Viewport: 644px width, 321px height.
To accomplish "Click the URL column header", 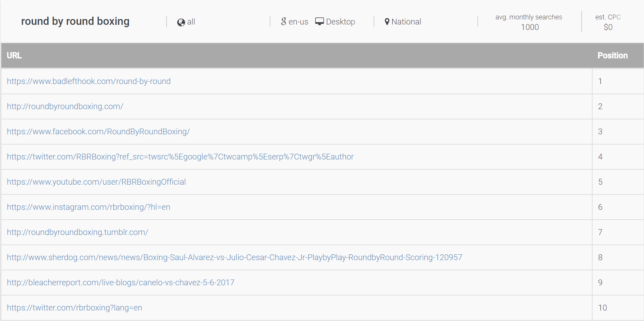I will coord(14,55).
